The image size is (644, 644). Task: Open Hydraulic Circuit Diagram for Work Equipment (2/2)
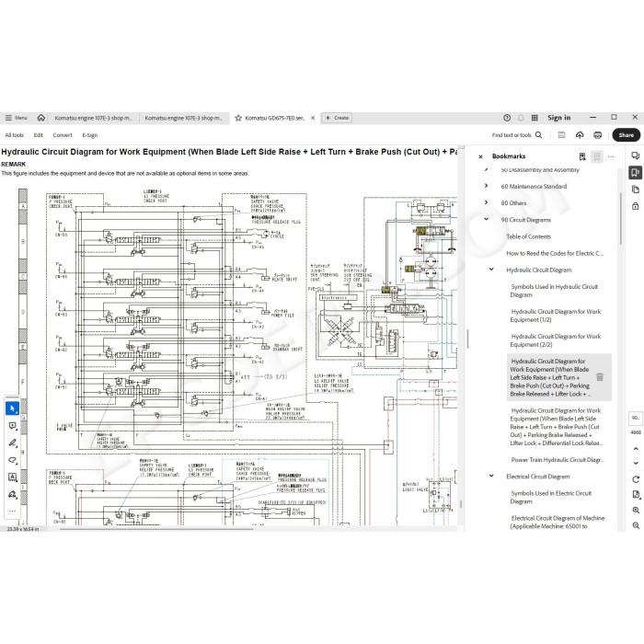pos(556,340)
